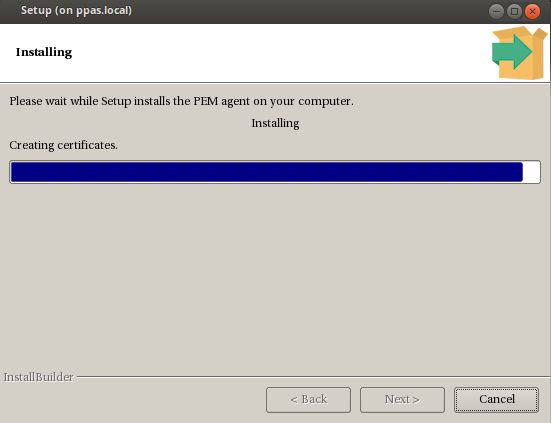Viewport: 551px width, 423px height.
Task: Click the centered Installing label above the progress bar
Action: [x=275, y=123]
